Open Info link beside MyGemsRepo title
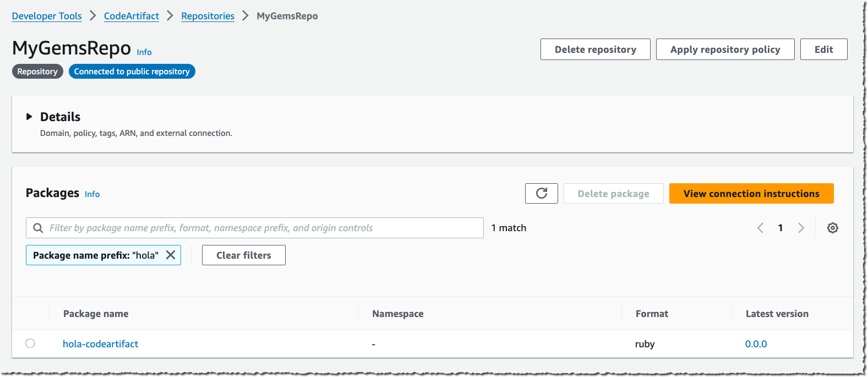Screen dimensions: 868x377 (x=144, y=52)
